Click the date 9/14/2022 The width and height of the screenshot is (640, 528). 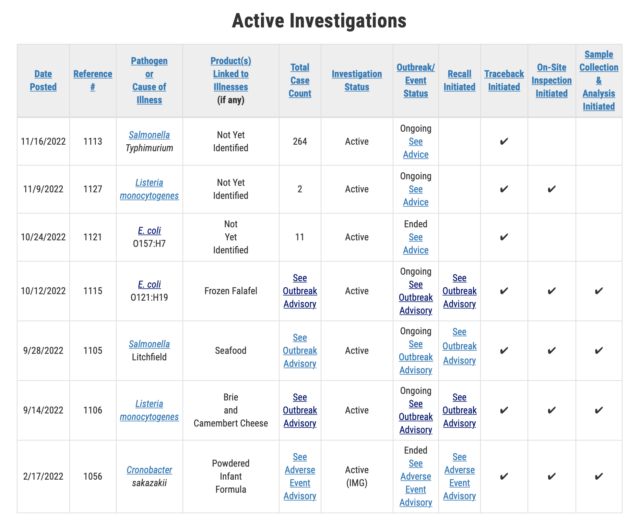(x=43, y=410)
